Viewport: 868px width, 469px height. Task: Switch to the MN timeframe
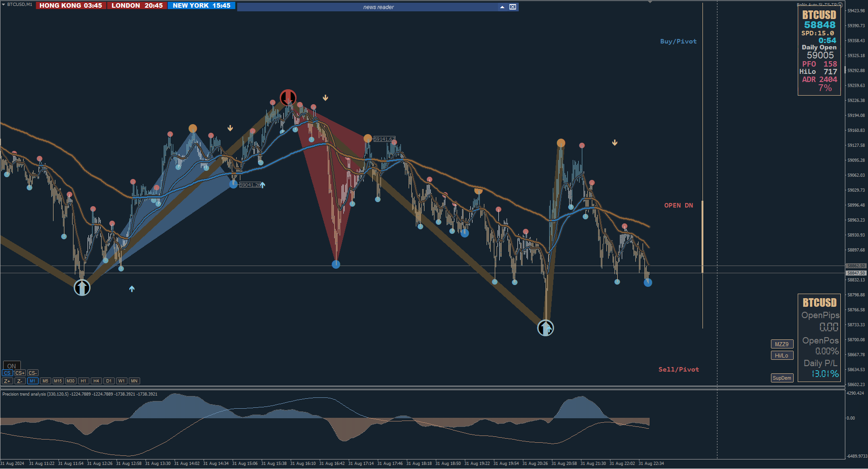point(134,381)
